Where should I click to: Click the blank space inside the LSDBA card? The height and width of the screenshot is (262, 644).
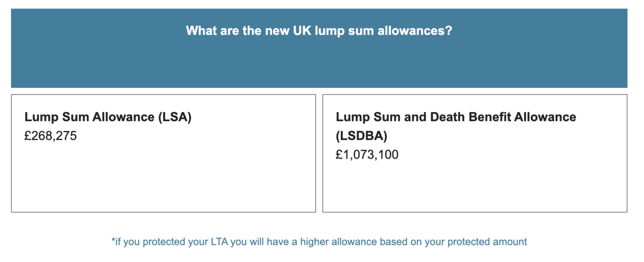474,188
